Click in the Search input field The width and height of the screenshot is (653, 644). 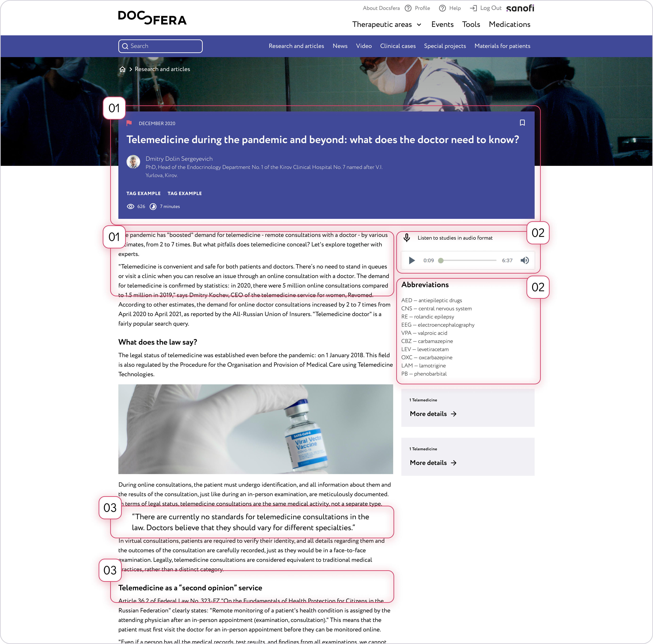(161, 46)
